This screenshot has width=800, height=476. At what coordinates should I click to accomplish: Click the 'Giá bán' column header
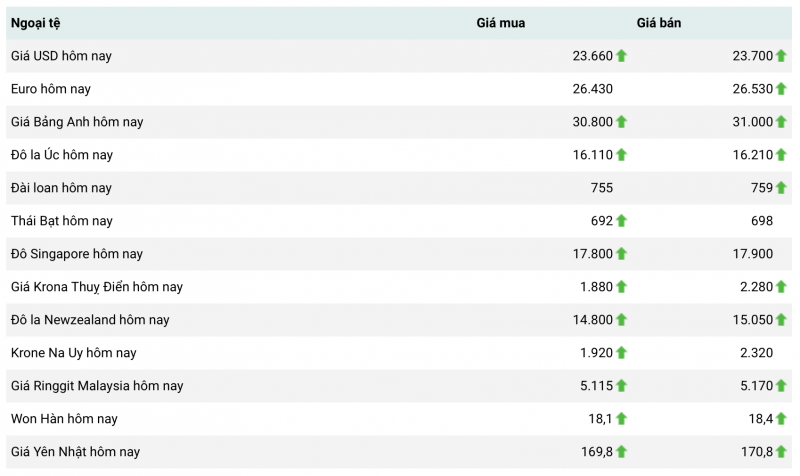click(x=659, y=23)
